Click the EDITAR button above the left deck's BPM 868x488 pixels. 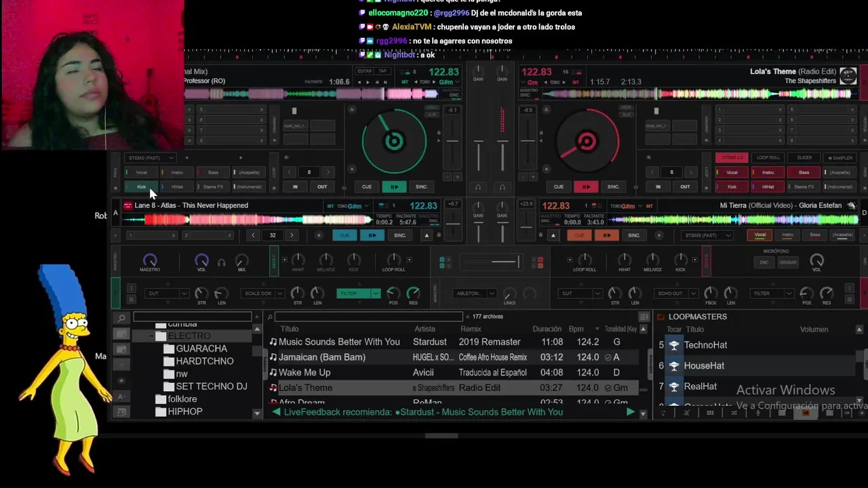click(x=365, y=71)
